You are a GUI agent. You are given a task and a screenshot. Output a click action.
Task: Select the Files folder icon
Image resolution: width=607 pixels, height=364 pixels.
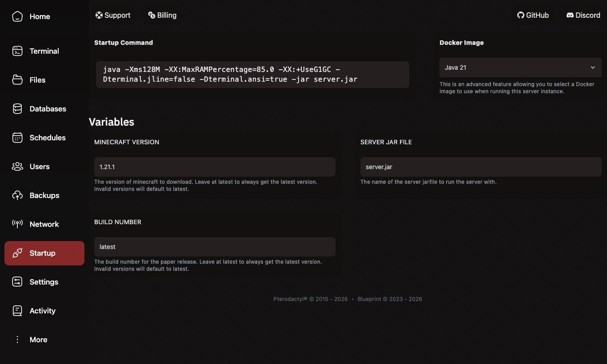tap(17, 80)
